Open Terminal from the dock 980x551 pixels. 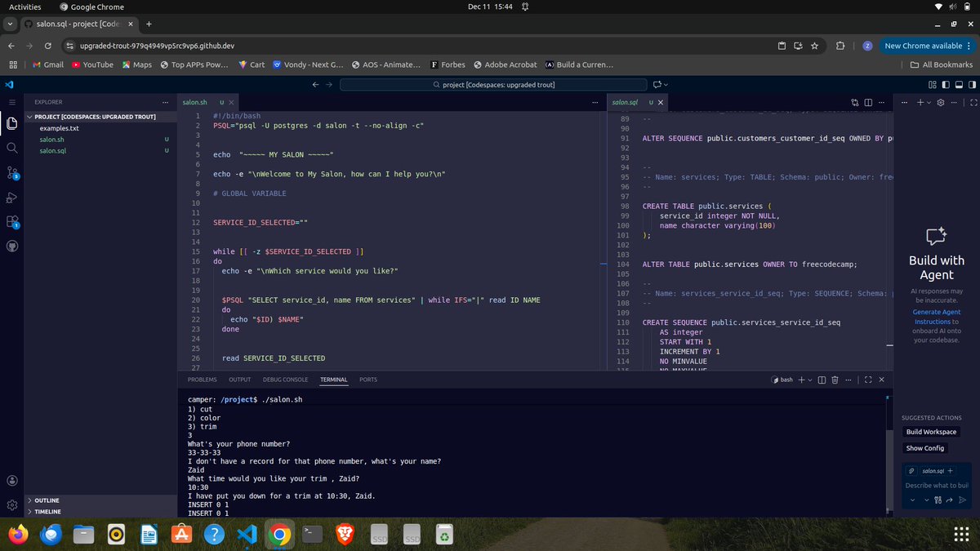312,535
